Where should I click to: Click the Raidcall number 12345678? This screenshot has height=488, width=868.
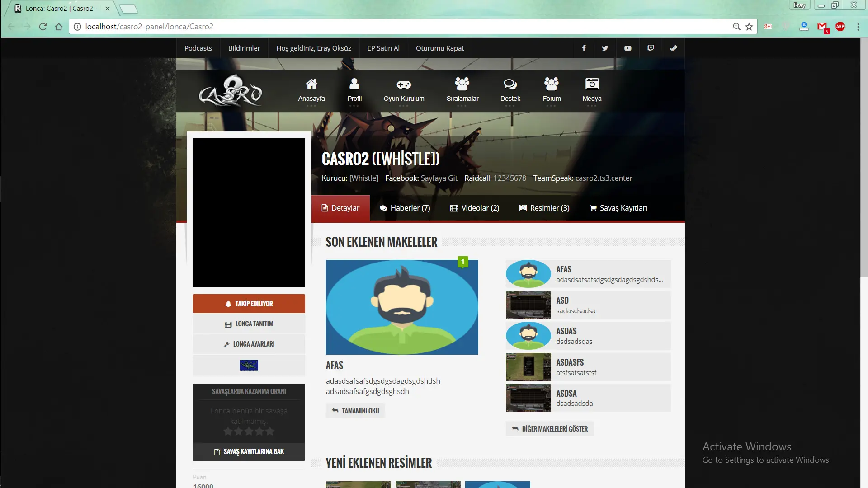click(x=510, y=178)
